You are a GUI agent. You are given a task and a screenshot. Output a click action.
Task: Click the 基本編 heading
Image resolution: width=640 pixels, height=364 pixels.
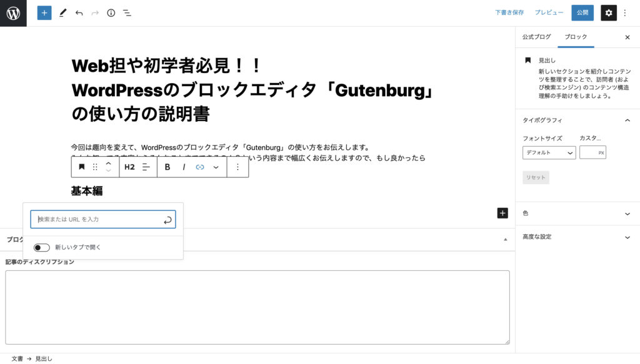[x=87, y=191]
